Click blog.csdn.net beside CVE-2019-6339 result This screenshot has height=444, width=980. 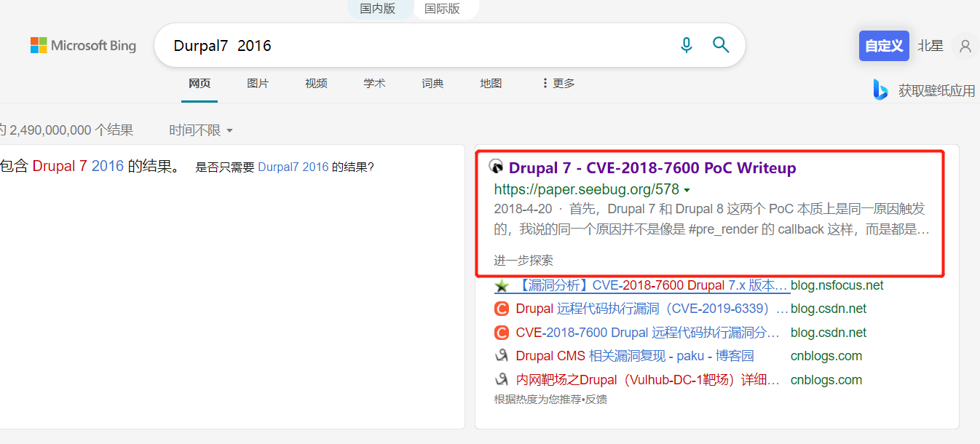click(829, 309)
